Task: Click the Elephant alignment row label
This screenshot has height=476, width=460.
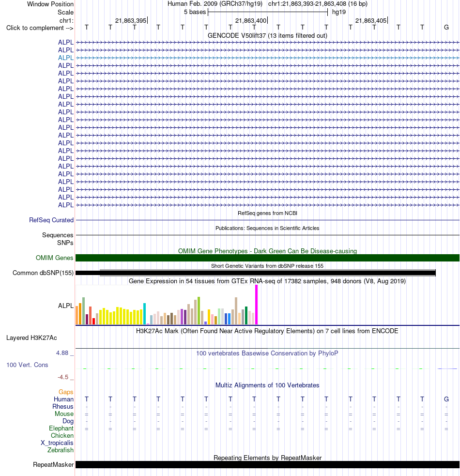Action: pyautogui.click(x=61, y=429)
